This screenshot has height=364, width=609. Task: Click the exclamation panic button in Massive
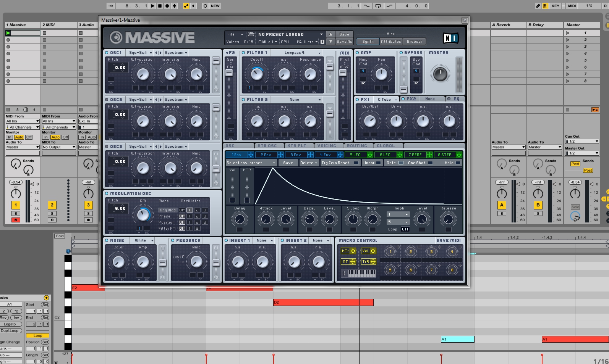[322, 42]
